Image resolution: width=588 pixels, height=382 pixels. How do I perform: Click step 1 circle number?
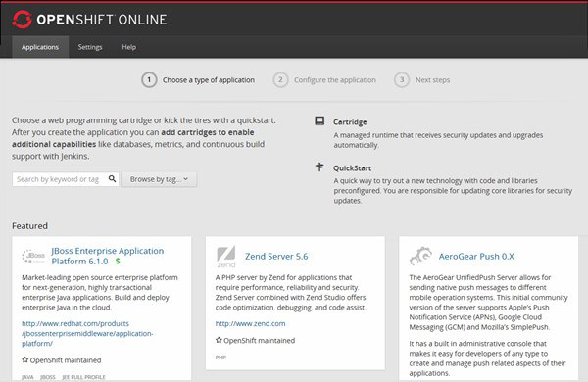click(149, 80)
